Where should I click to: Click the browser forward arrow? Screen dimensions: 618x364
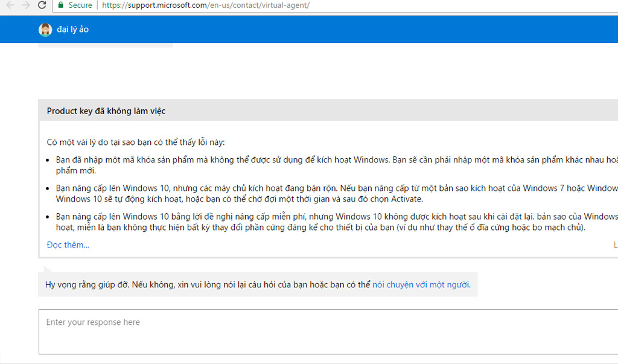(x=25, y=5)
